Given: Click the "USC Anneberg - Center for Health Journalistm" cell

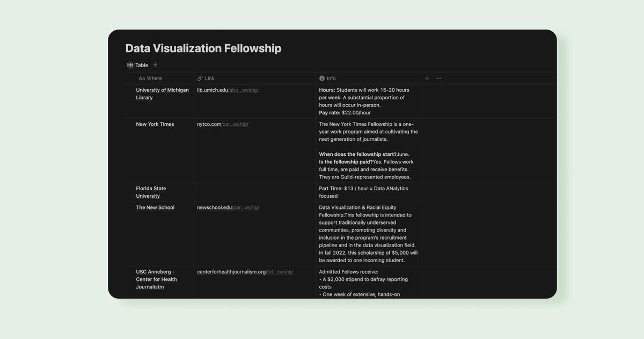Looking at the screenshot, I should pos(157,279).
